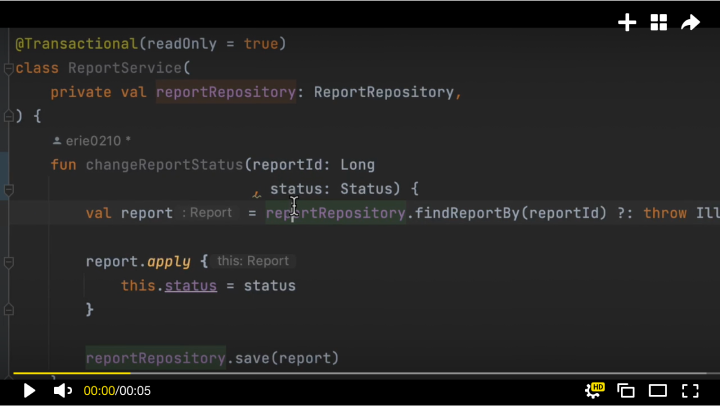720x406 pixels.
Task: Open the grid view icon
Action: point(658,22)
